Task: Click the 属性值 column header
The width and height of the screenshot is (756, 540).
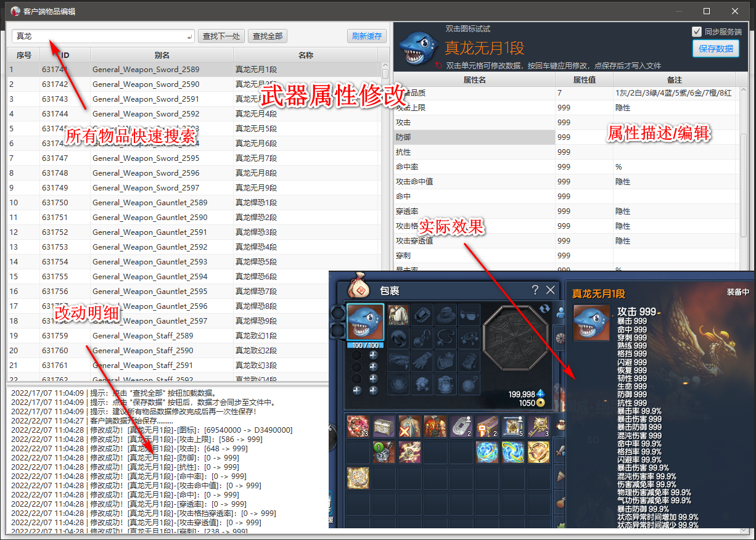Action: point(584,80)
